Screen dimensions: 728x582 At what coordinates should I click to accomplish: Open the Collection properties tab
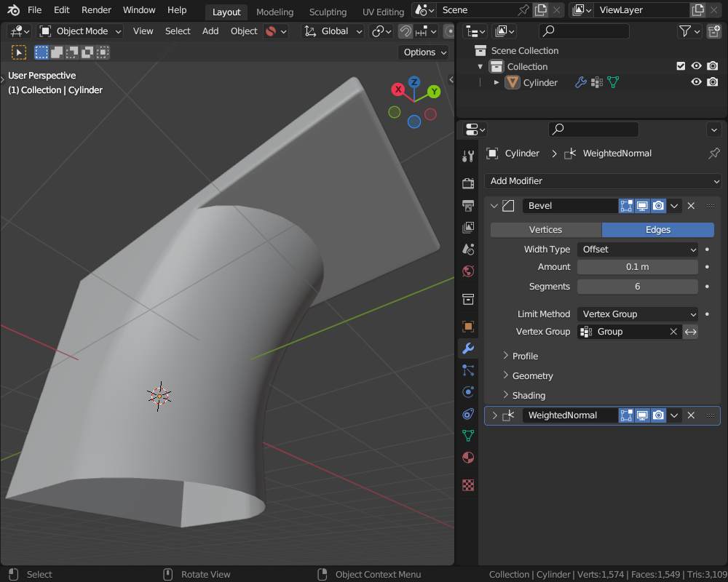click(x=468, y=299)
